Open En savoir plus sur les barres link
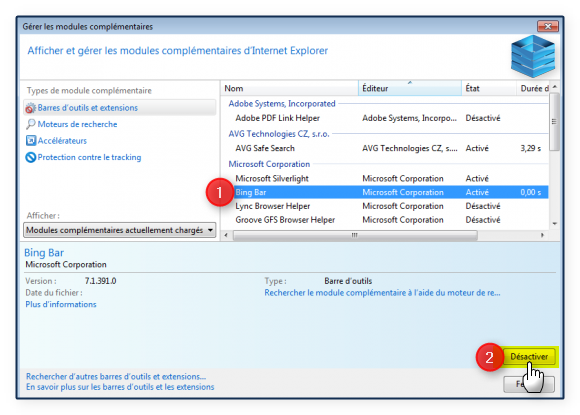580x415 pixels. (x=120, y=387)
